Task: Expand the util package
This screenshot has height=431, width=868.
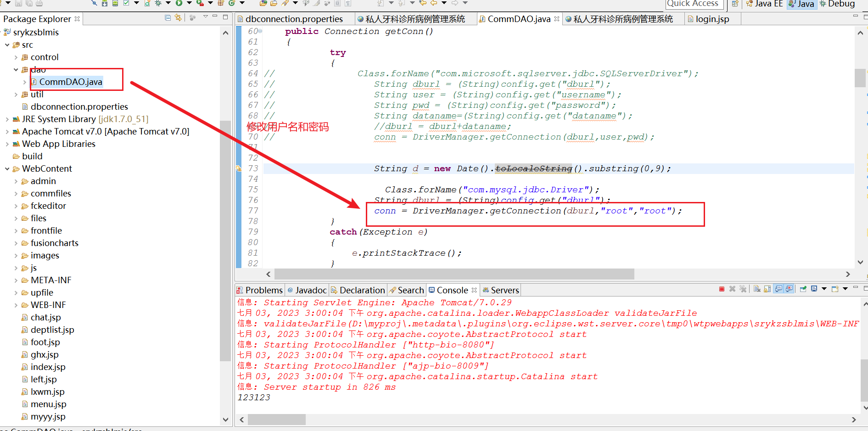Action: click(x=16, y=95)
